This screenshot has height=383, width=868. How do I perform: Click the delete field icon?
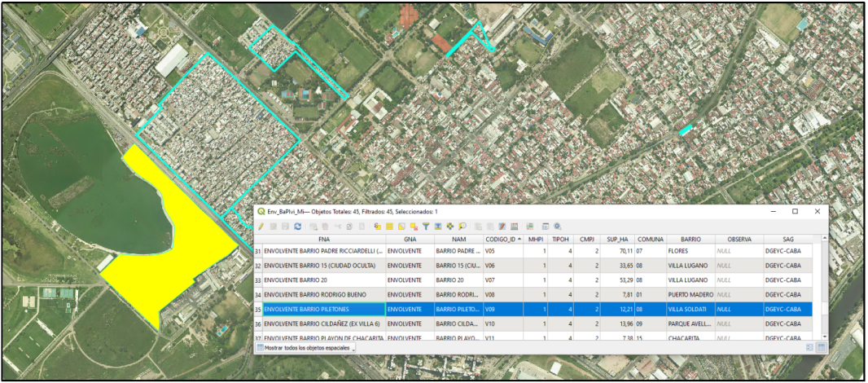tap(490, 227)
